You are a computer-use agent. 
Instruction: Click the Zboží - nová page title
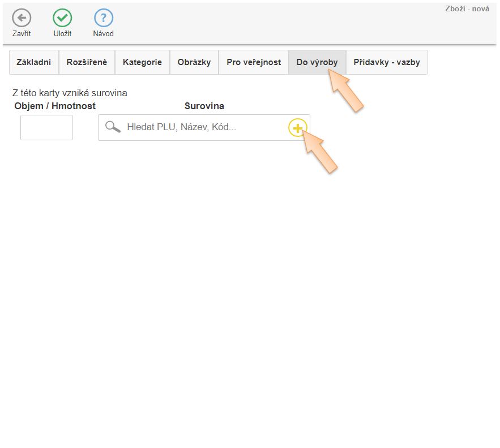click(467, 8)
